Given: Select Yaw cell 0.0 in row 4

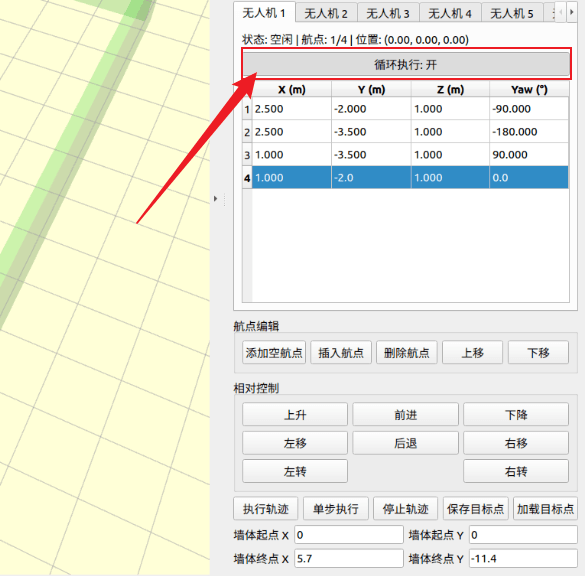Looking at the screenshot, I should tap(529, 178).
